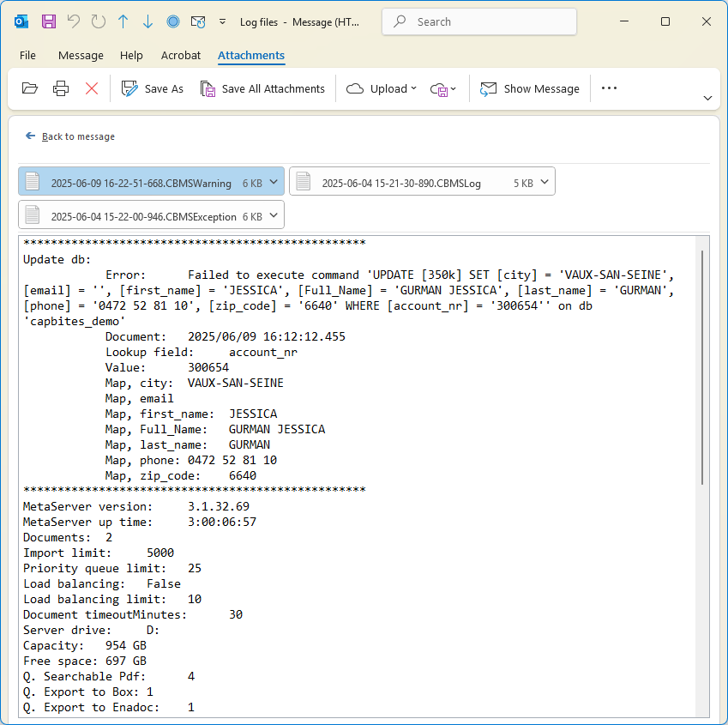Click the 'Load balancing: False' line
The width and height of the screenshot is (728, 725).
click(x=102, y=583)
